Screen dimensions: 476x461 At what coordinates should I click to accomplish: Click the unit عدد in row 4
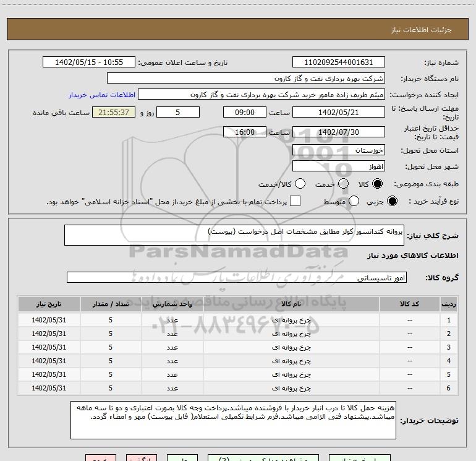tap(172, 361)
